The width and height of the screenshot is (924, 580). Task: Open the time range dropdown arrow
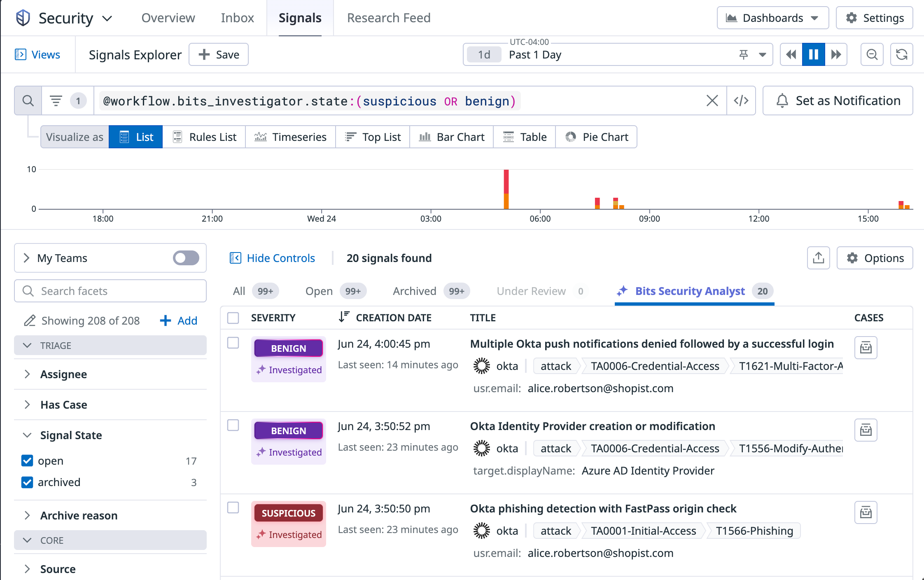click(x=763, y=55)
